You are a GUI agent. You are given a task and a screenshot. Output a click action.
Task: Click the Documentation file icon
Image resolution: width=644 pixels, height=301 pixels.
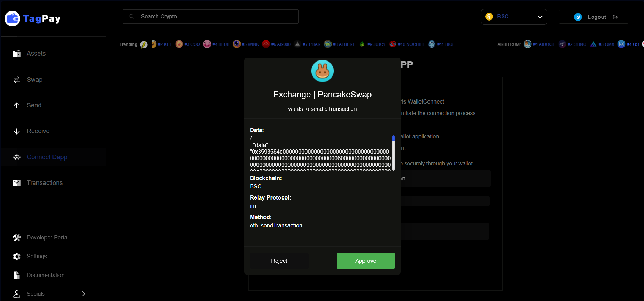pyautogui.click(x=17, y=275)
